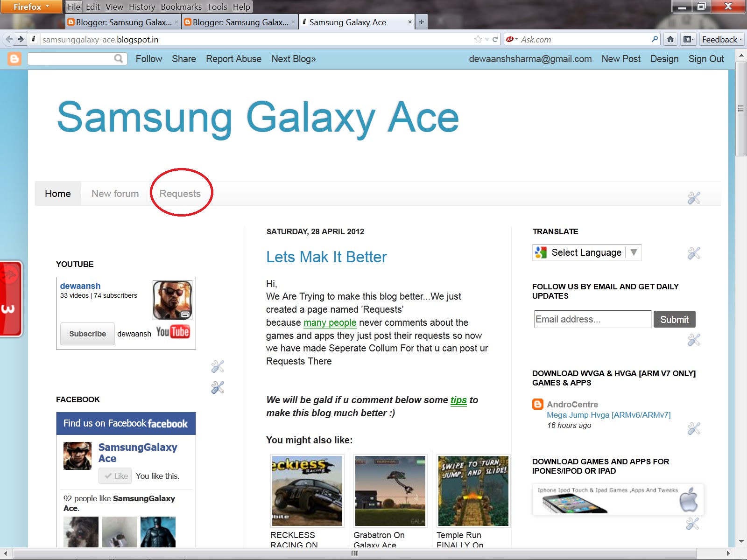Click wrench edit icon for Translate widget
The height and width of the screenshot is (560, 747).
click(x=694, y=253)
